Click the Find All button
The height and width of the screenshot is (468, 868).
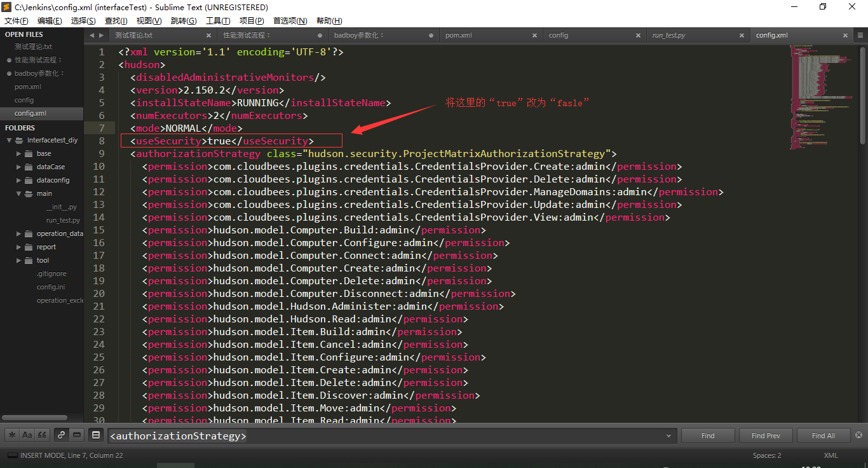coord(824,436)
